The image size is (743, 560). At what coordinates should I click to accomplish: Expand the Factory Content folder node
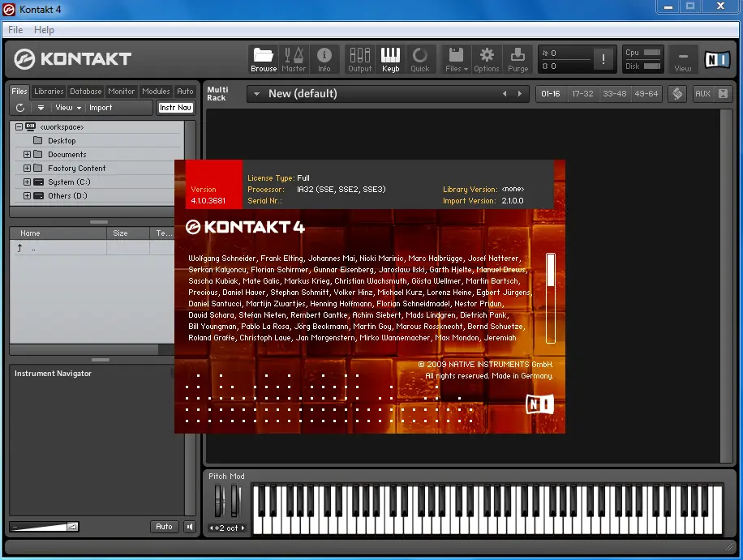pyautogui.click(x=27, y=168)
